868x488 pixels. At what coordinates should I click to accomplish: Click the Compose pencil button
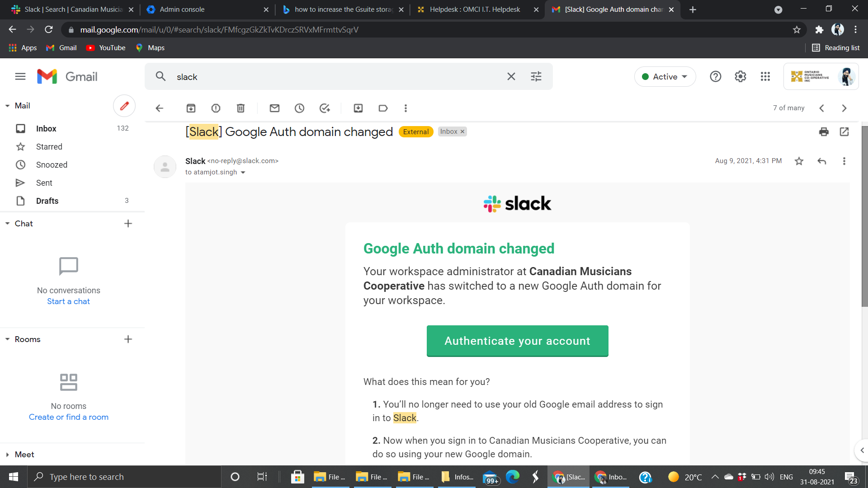tap(124, 106)
